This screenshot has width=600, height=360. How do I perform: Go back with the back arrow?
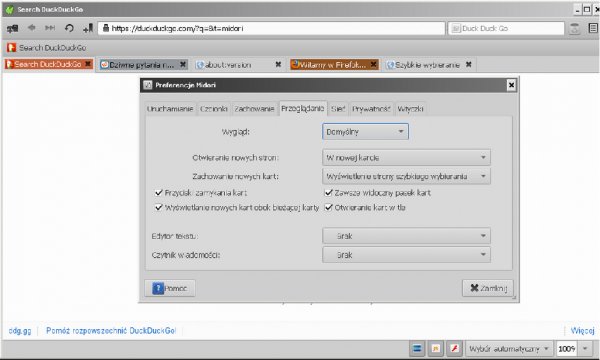(x=31, y=28)
